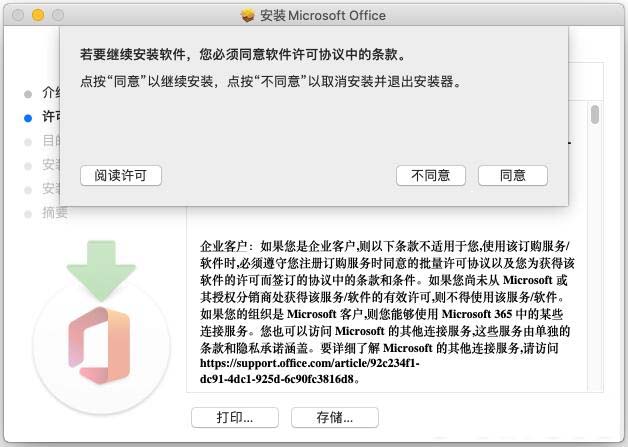
Task: Click the 打印... (Print) button
Action: [x=235, y=417]
